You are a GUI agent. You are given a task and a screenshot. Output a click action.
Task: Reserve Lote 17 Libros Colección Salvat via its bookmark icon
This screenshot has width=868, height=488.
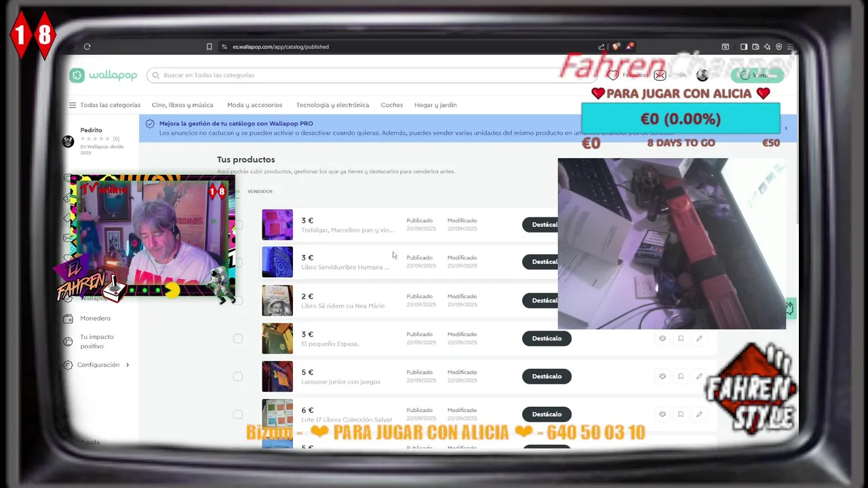click(681, 414)
